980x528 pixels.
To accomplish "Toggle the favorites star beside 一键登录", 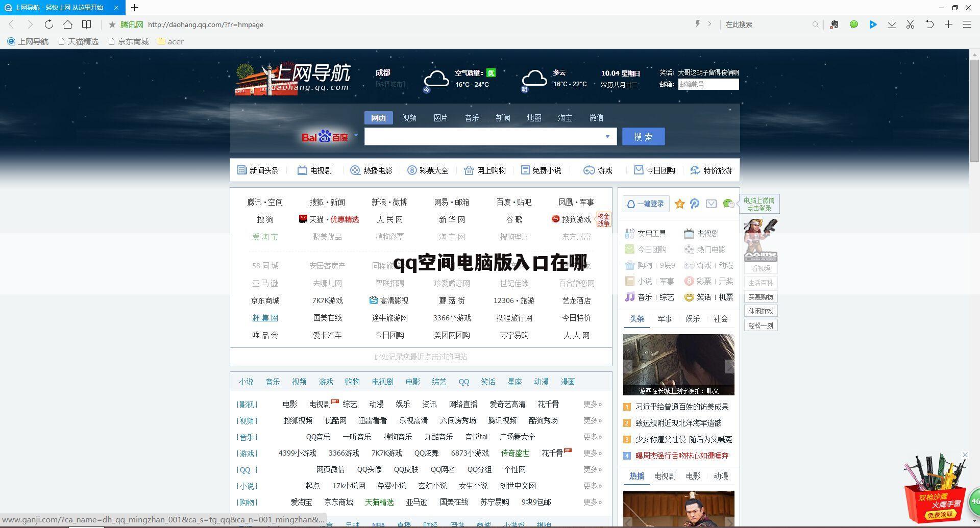I will [x=680, y=204].
